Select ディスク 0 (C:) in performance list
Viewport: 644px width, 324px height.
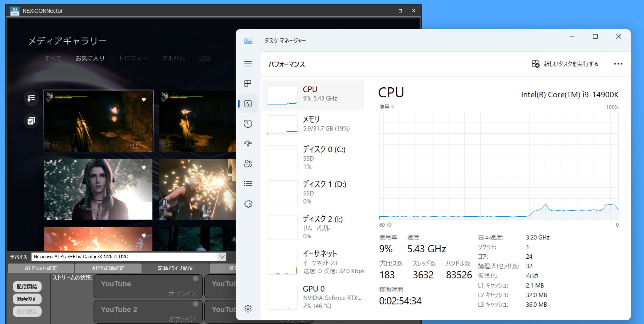point(313,157)
